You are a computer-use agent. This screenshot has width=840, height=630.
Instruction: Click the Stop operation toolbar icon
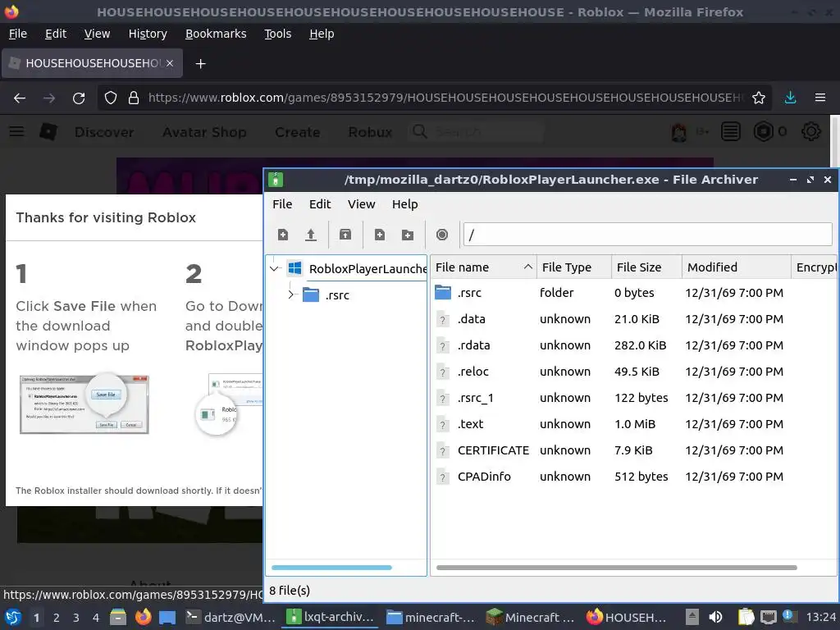[x=442, y=235]
